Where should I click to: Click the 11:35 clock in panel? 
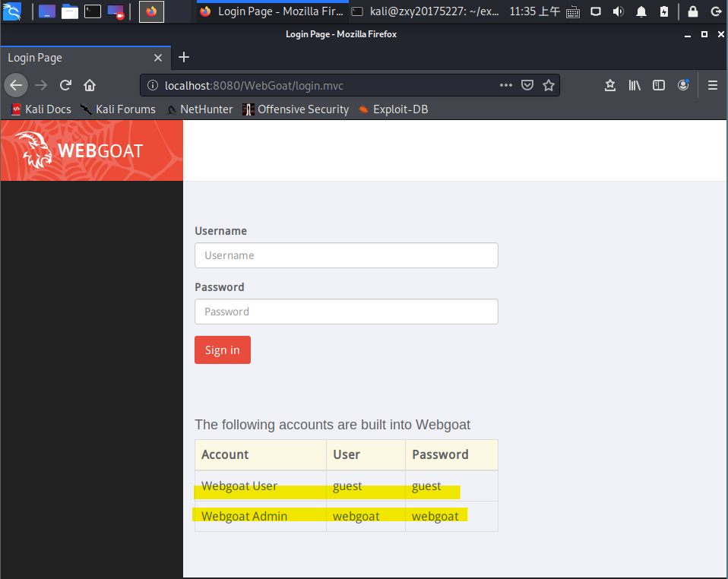tap(534, 11)
